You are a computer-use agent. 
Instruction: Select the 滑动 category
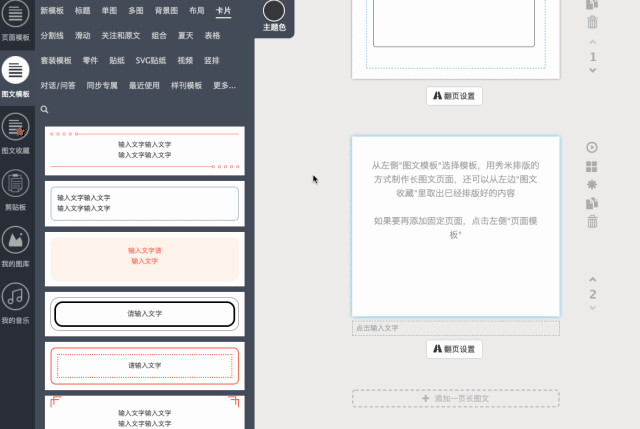[82, 36]
